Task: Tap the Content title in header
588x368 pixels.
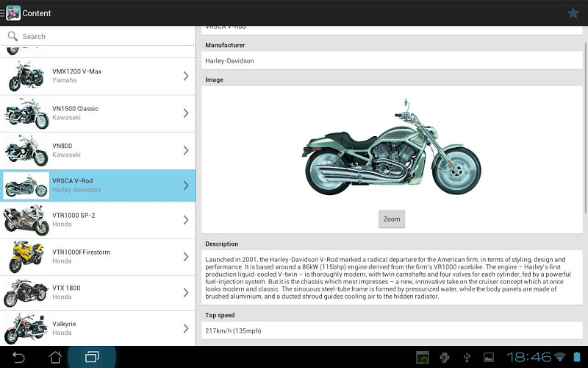Action: pyautogui.click(x=36, y=13)
